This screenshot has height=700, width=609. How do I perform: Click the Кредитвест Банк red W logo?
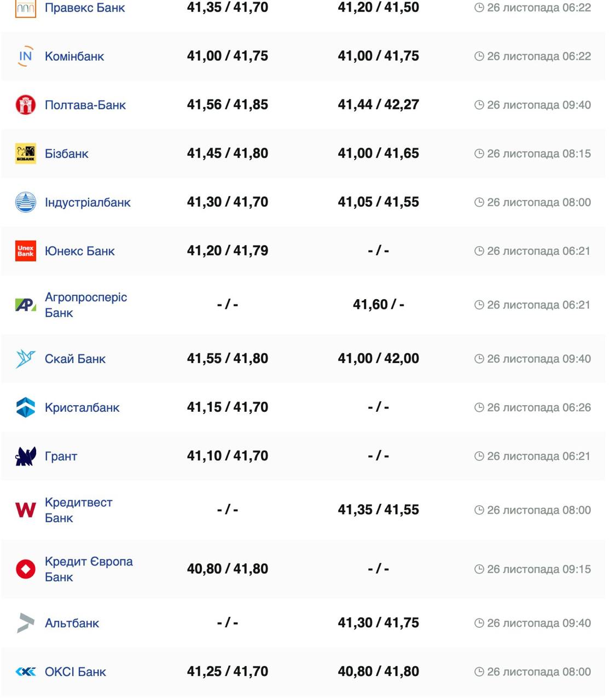26,510
